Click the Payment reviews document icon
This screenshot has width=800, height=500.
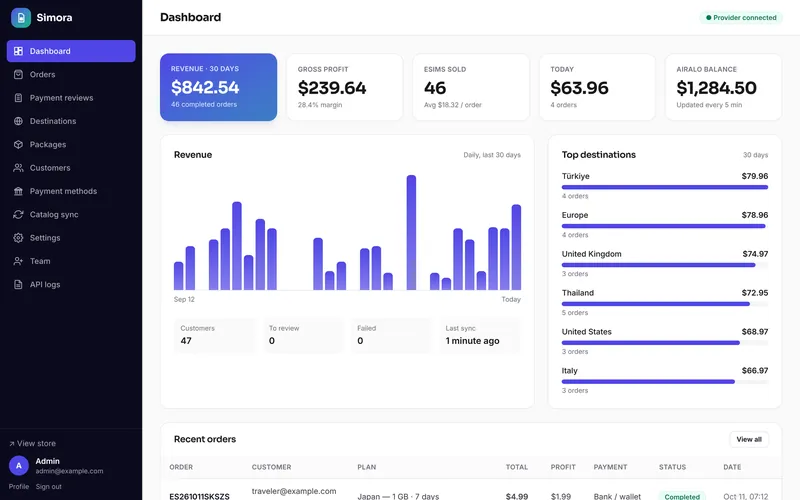(18, 98)
